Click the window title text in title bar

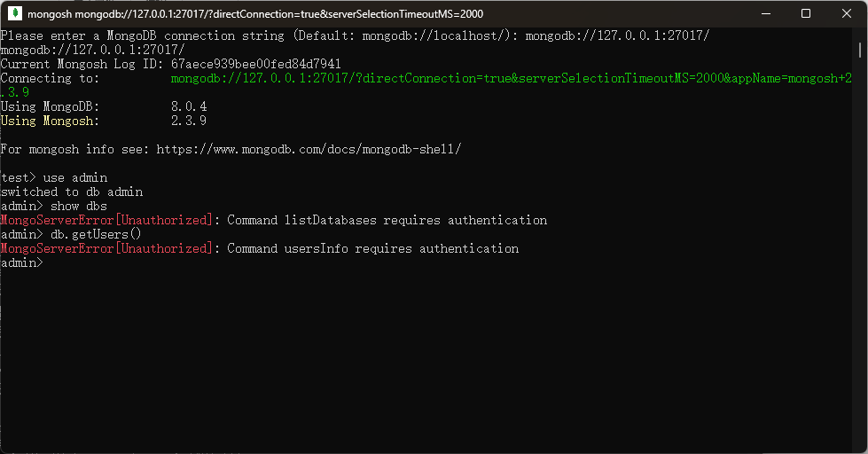[255, 14]
